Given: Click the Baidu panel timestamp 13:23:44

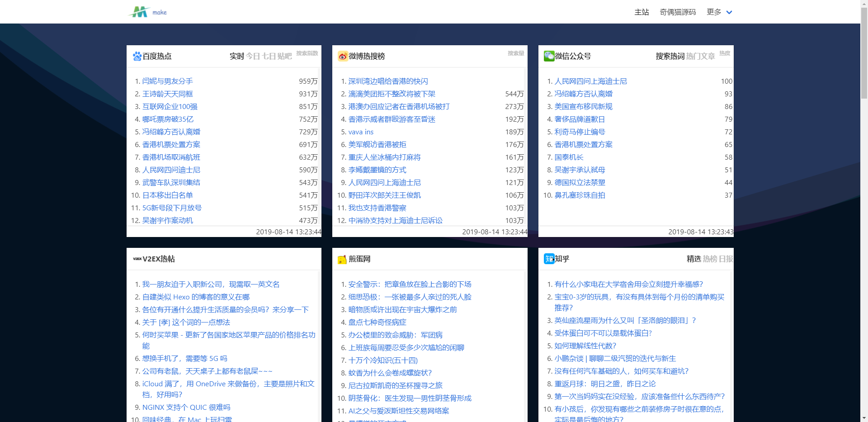Looking at the screenshot, I should [289, 232].
